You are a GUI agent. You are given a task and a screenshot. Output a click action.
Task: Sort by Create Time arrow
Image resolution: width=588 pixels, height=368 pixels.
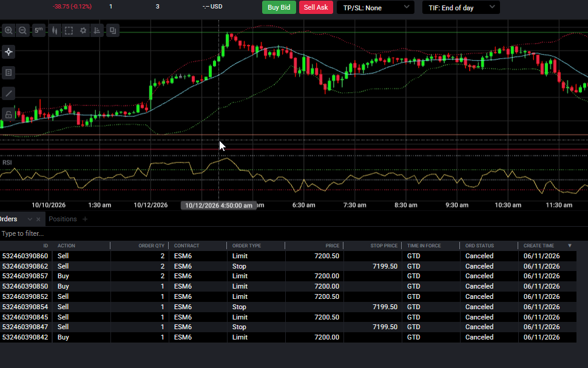tap(570, 246)
